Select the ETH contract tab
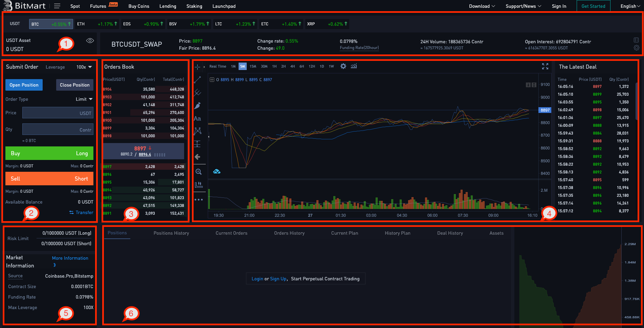644x328 pixels. pos(97,24)
